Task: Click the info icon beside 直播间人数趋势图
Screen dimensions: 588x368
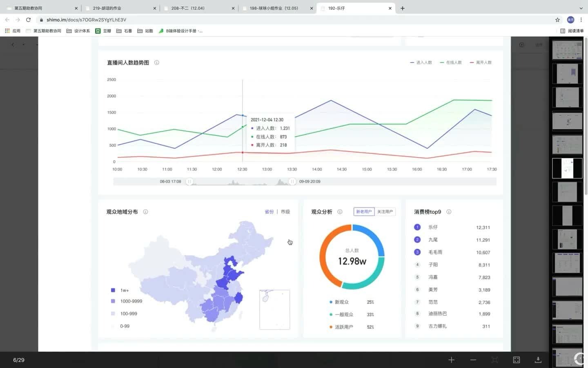Action: [156, 63]
